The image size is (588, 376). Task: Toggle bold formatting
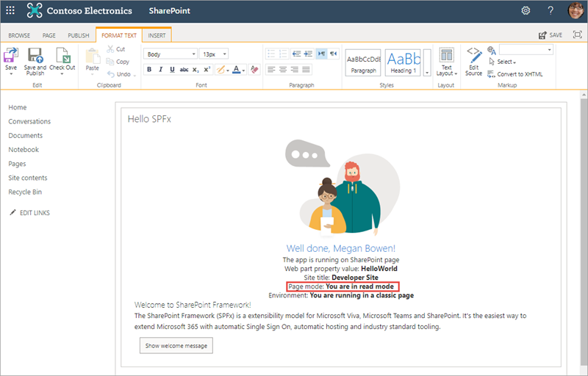coord(149,69)
